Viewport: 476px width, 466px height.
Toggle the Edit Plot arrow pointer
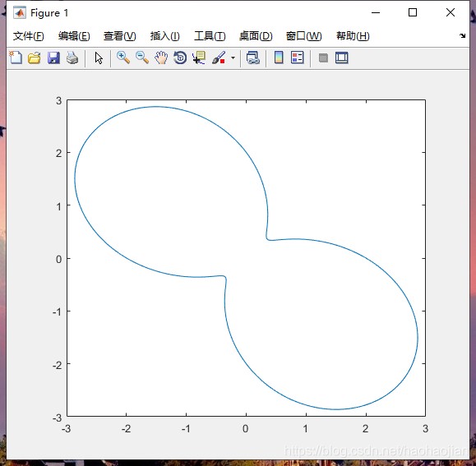99,58
